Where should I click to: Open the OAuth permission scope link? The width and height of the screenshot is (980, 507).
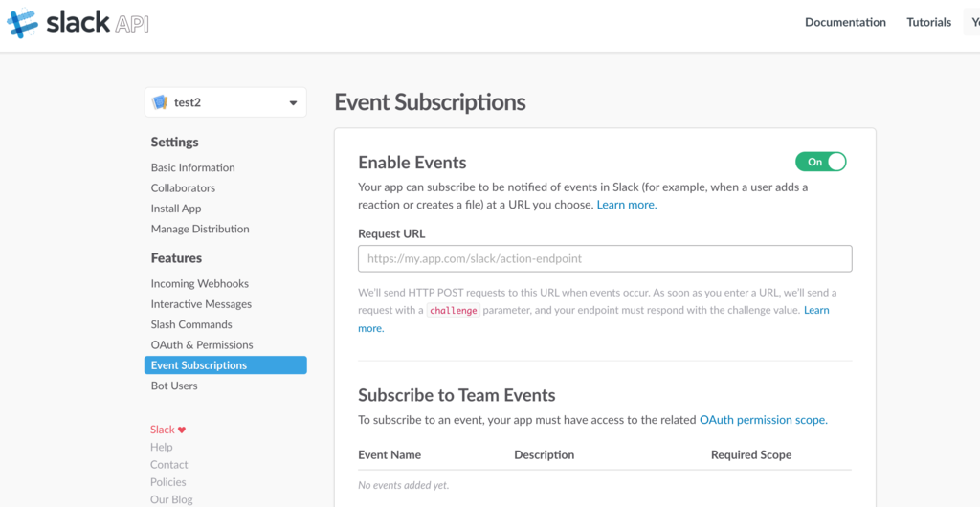coord(763,420)
